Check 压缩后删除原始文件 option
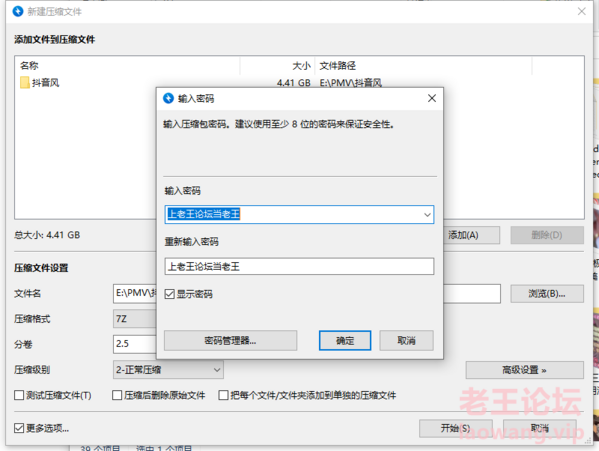The width and height of the screenshot is (599, 451). [117, 395]
